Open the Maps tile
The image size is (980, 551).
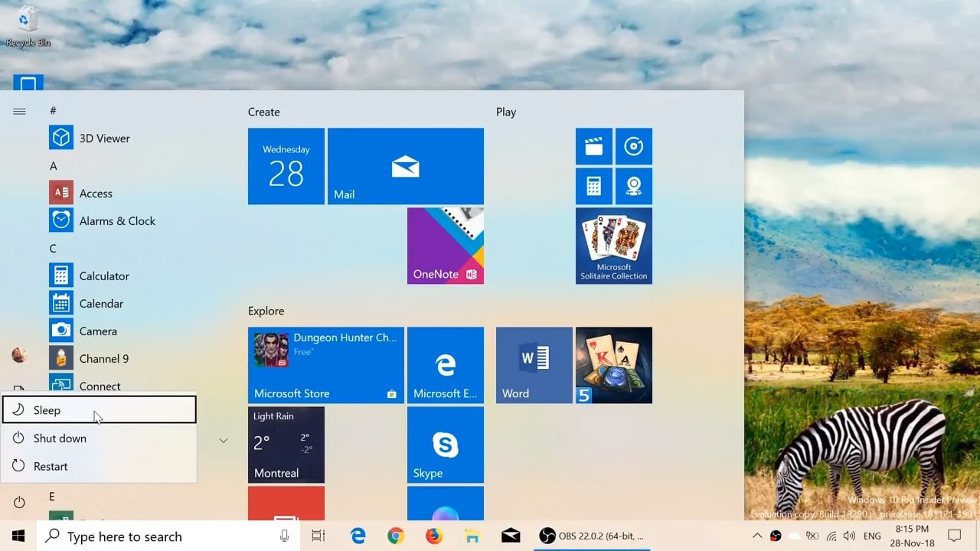[634, 186]
